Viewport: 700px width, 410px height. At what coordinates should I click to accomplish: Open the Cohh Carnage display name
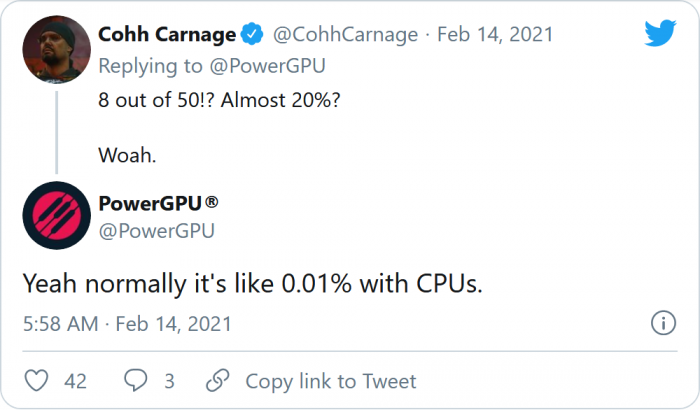pyautogui.click(x=167, y=36)
